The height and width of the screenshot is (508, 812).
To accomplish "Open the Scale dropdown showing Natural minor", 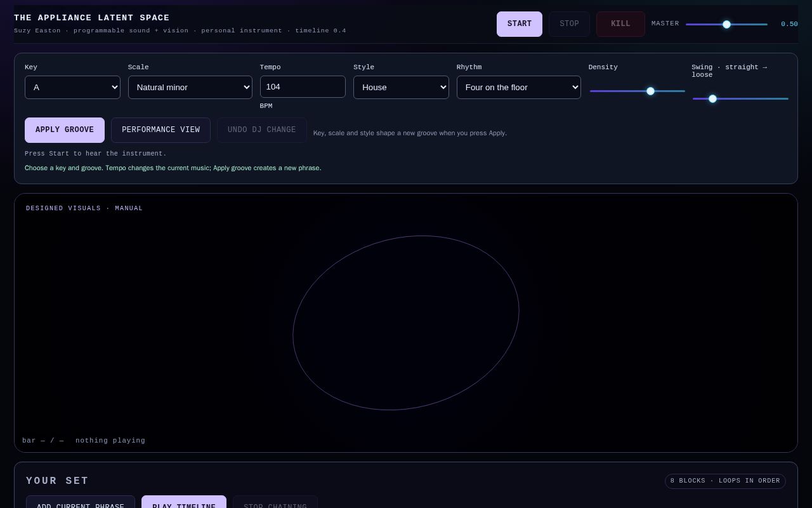I will point(190,87).
